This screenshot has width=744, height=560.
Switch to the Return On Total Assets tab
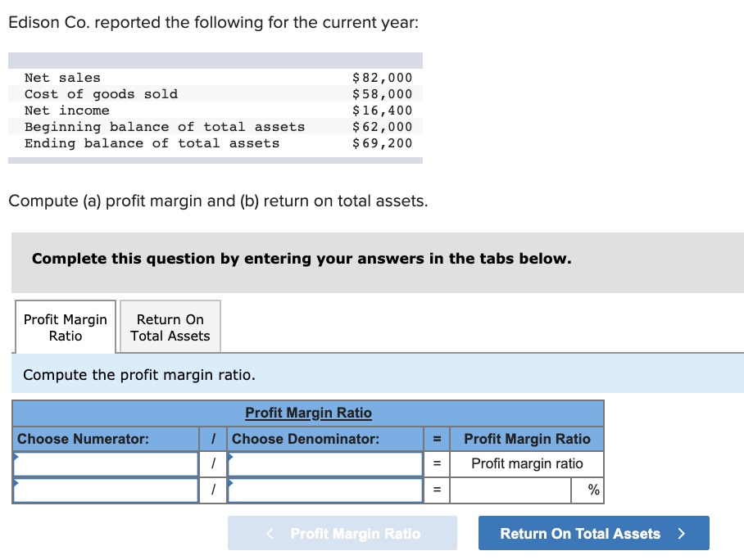point(170,327)
